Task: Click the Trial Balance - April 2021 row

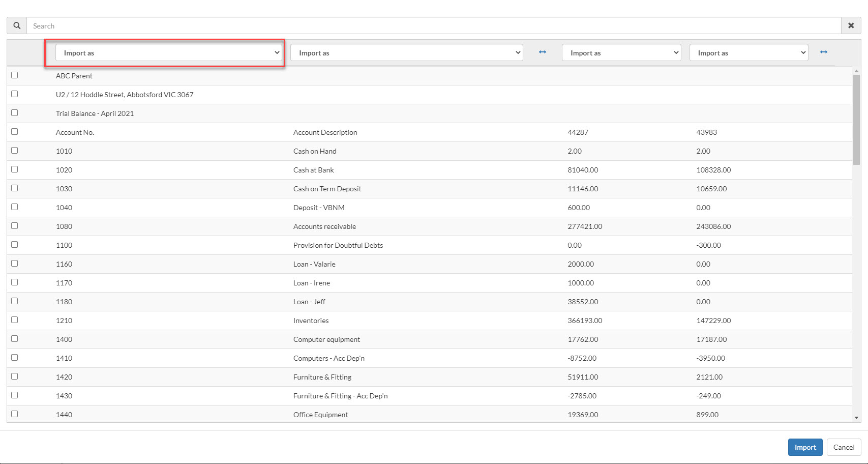Action: tap(95, 113)
